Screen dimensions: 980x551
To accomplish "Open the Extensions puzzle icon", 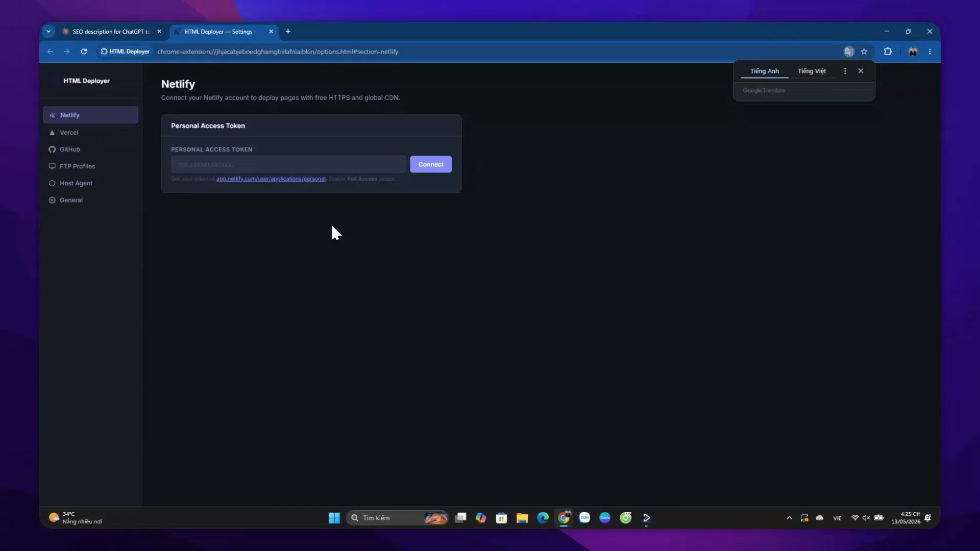I will tap(888, 52).
